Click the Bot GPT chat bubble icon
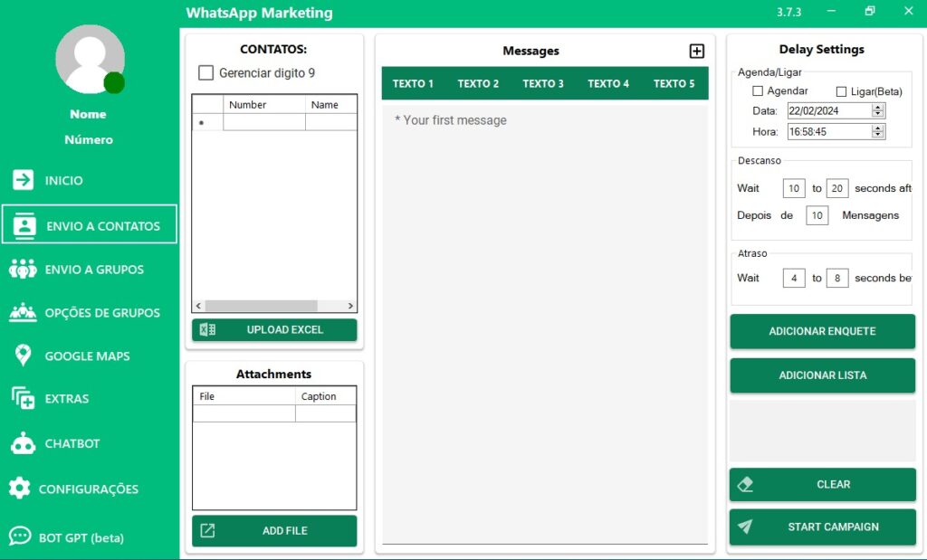Screen dimensions: 927x560 20,536
